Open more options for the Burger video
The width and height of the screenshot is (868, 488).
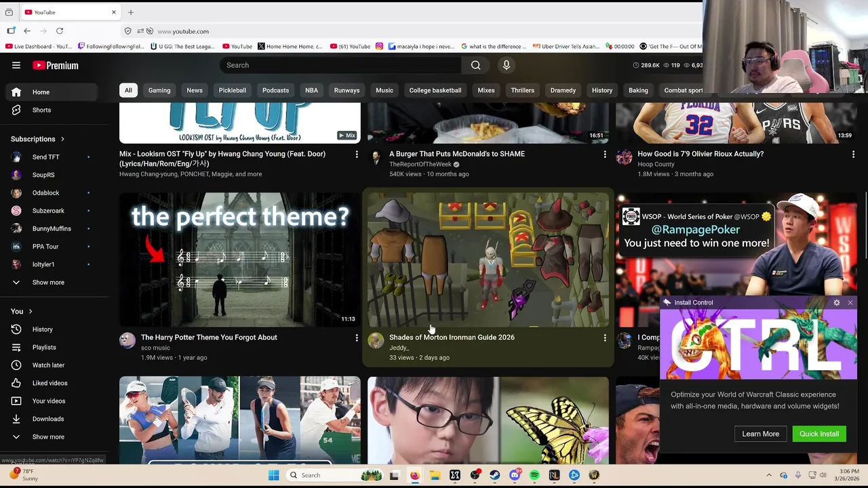click(x=605, y=155)
